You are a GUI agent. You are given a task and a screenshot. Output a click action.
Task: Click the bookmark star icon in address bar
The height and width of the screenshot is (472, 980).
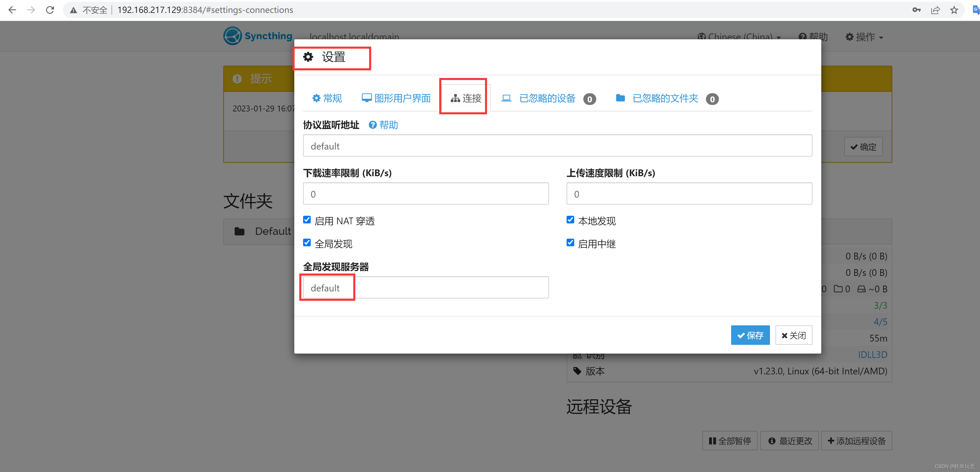click(x=954, y=10)
